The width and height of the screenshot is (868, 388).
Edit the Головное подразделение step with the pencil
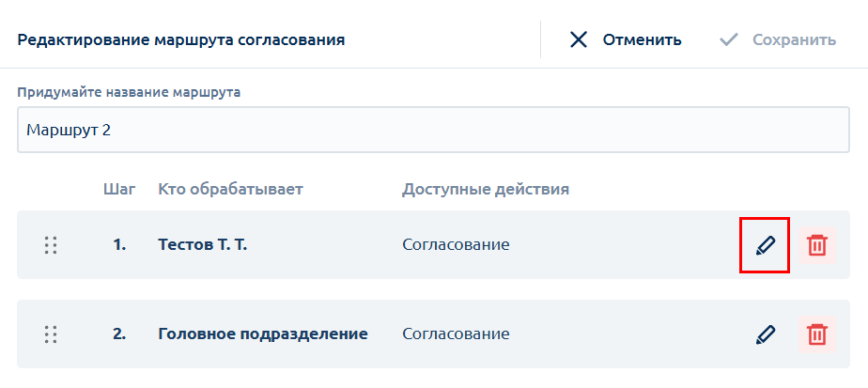(765, 334)
